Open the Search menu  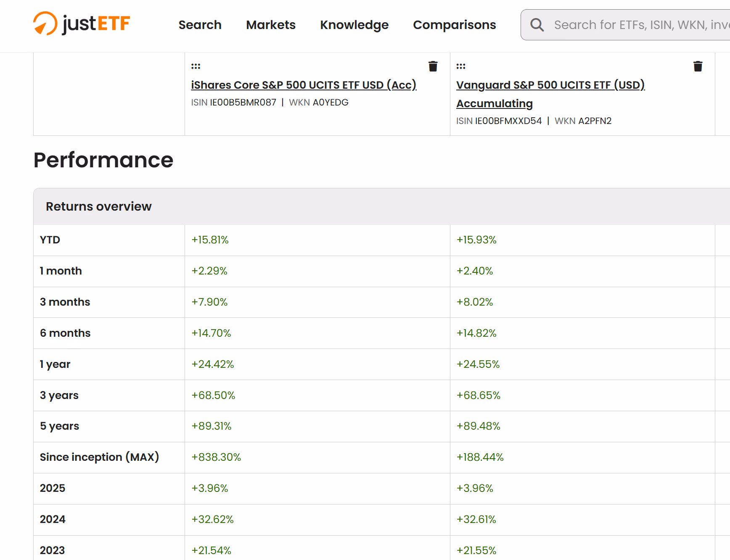[200, 25]
